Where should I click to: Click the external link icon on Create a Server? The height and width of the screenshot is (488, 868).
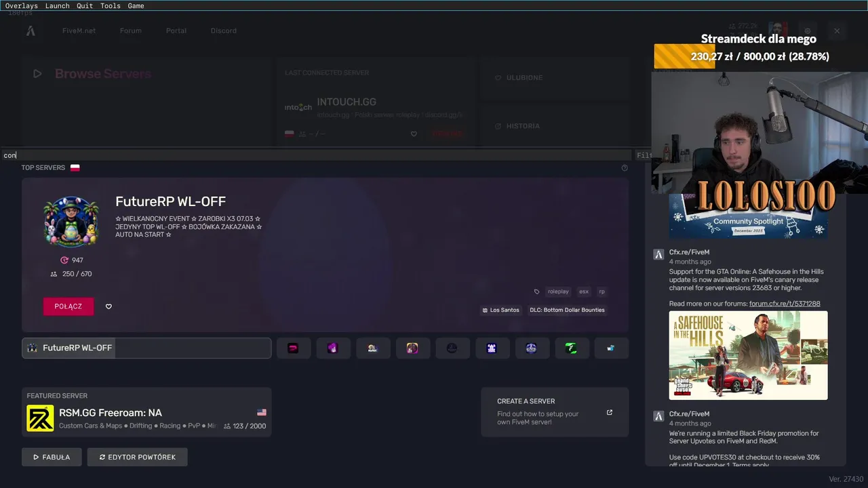609,412
